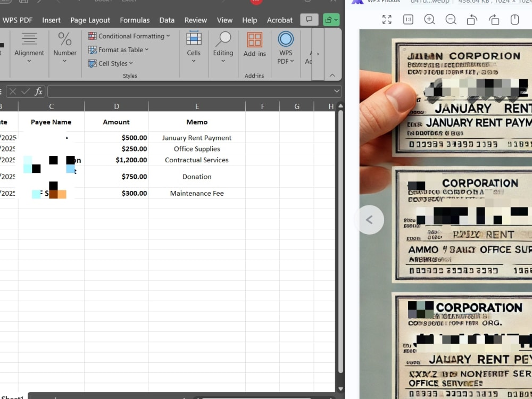Collapse the ribbon with the caret

[332, 76]
